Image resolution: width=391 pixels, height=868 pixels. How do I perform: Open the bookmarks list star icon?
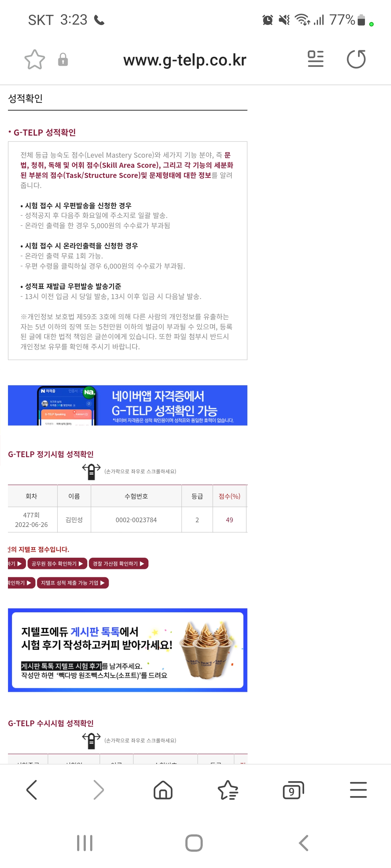tap(228, 790)
